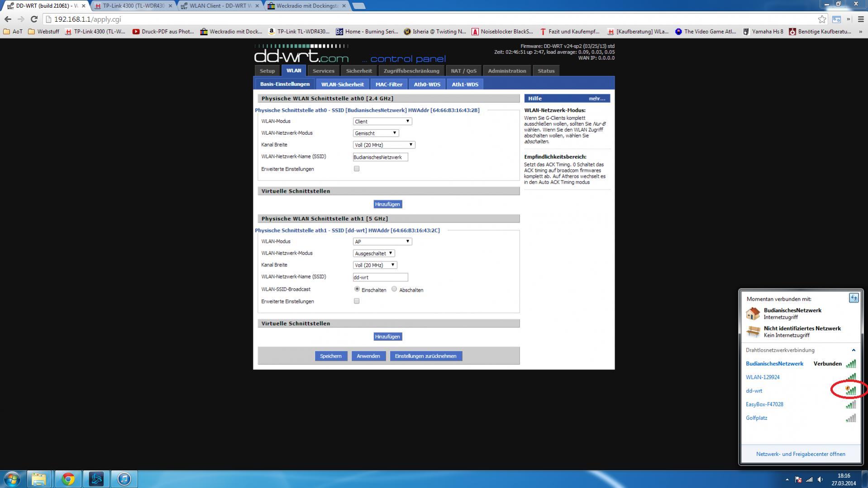Open the Druck-PDF aus Phot... YouTube bookmark
The image size is (868, 488).
pos(163,32)
